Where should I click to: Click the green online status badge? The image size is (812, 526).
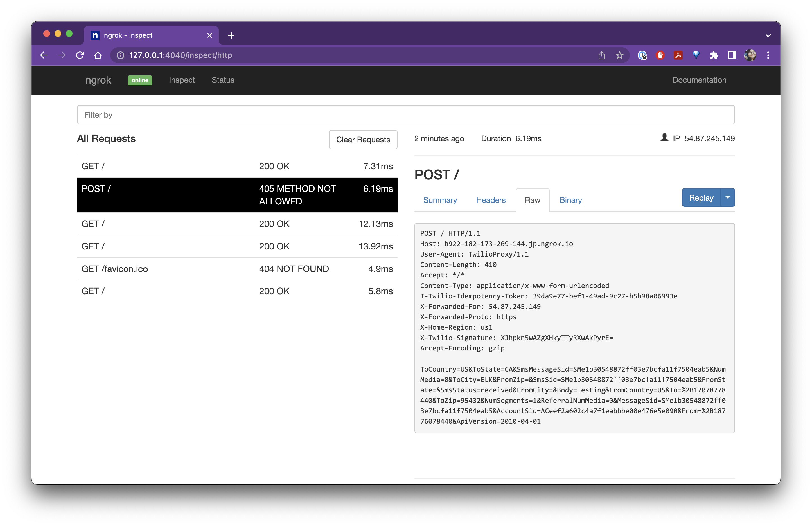pyautogui.click(x=140, y=80)
